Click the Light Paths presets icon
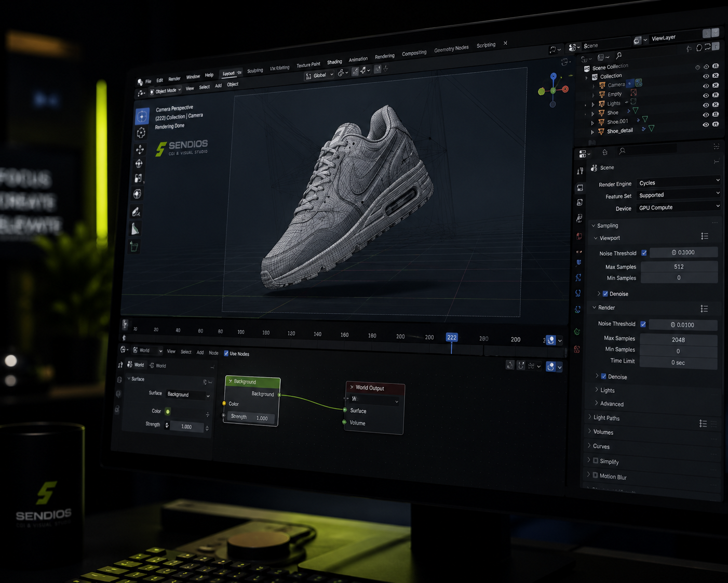This screenshot has width=728, height=583. click(x=703, y=424)
